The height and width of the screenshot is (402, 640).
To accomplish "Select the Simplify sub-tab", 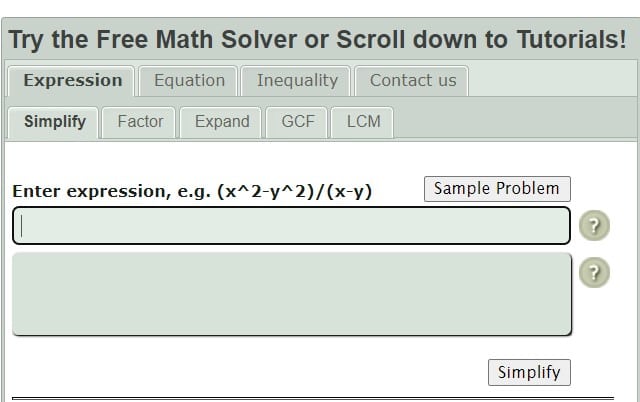I will click(53, 122).
